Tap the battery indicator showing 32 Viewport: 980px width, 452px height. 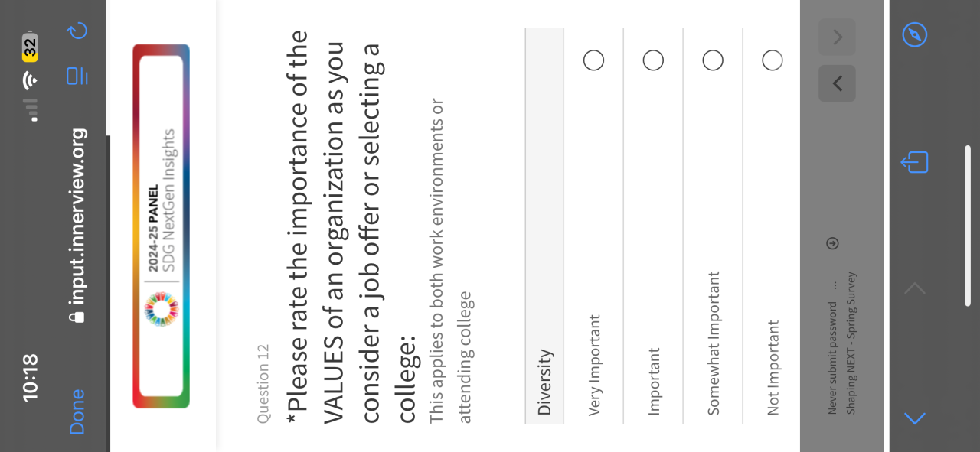point(30,47)
